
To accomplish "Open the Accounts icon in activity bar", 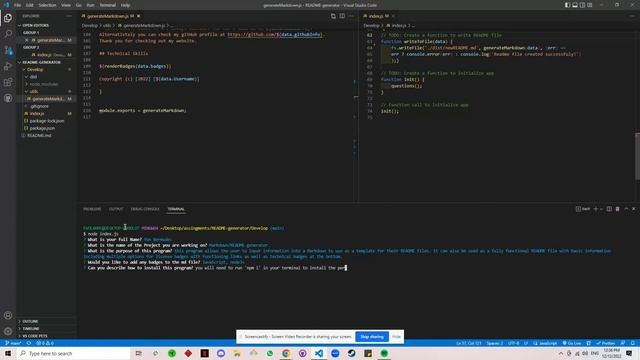I will 8,315.
